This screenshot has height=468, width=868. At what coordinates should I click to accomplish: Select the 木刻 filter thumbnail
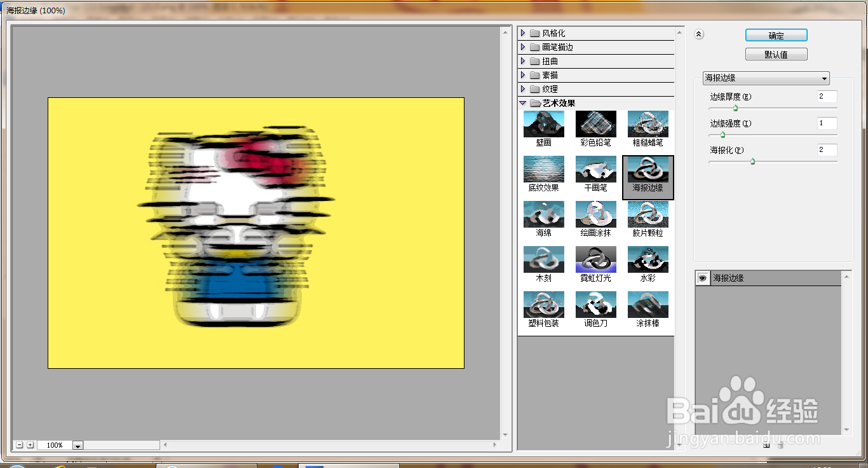pyautogui.click(x=544, y=260)
